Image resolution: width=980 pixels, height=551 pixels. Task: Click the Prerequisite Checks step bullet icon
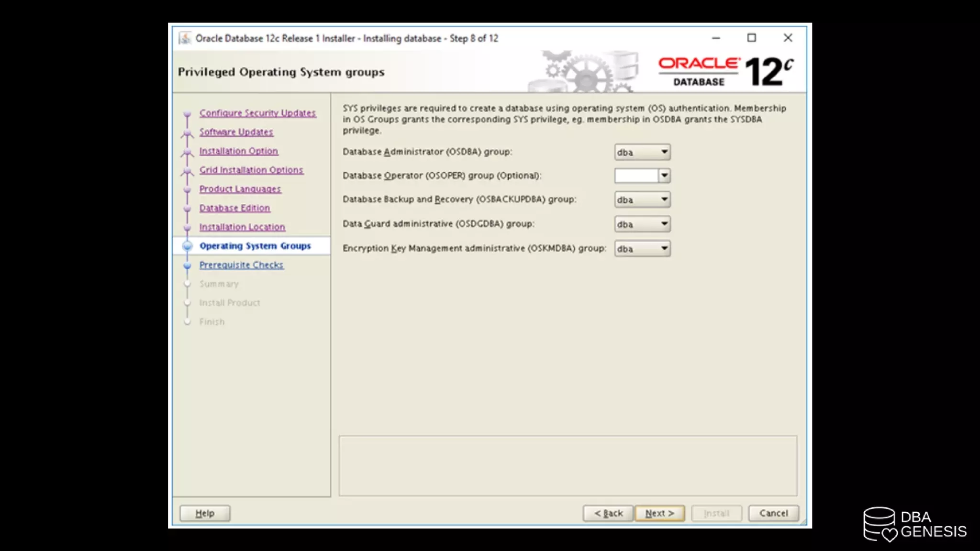coord(188,265)
